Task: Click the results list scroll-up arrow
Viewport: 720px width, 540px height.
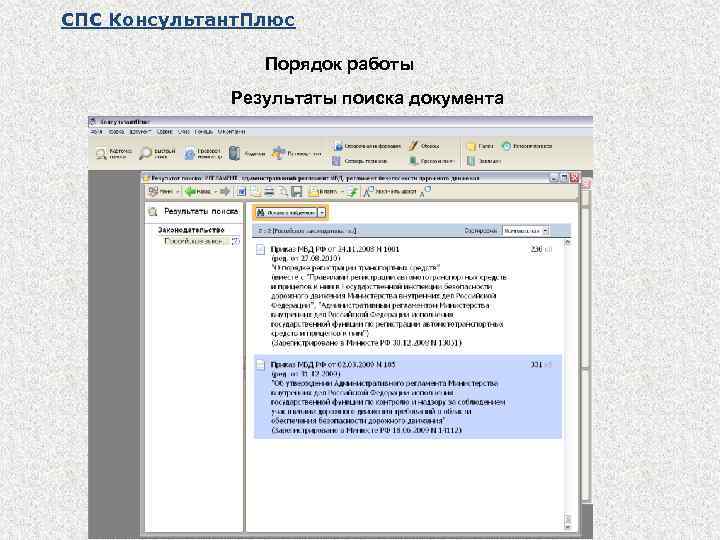Action: tap(568, 243)
